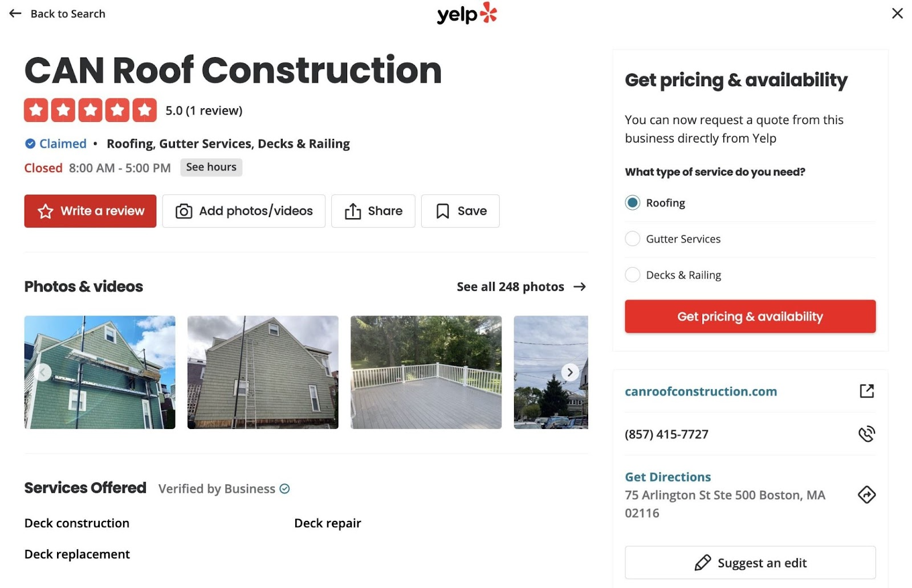
Task: Open the Roofing category link
Action: 129,144
